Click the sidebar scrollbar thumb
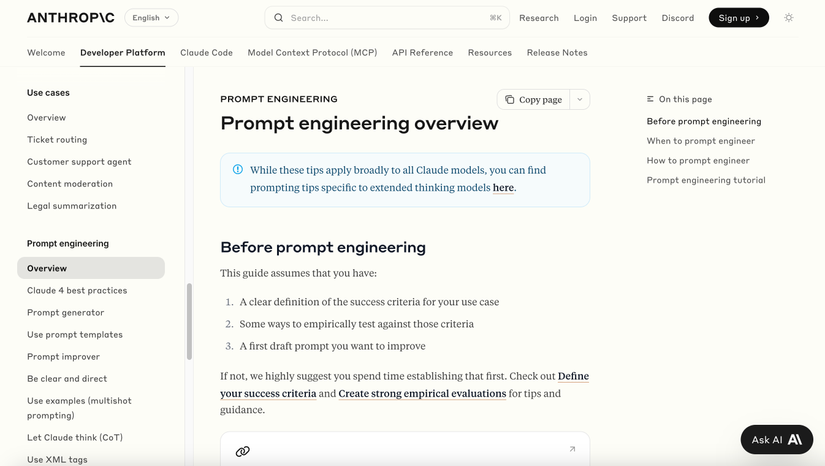Image resolution: width=825 pixels, height=466 pixels. click(189, 321)
